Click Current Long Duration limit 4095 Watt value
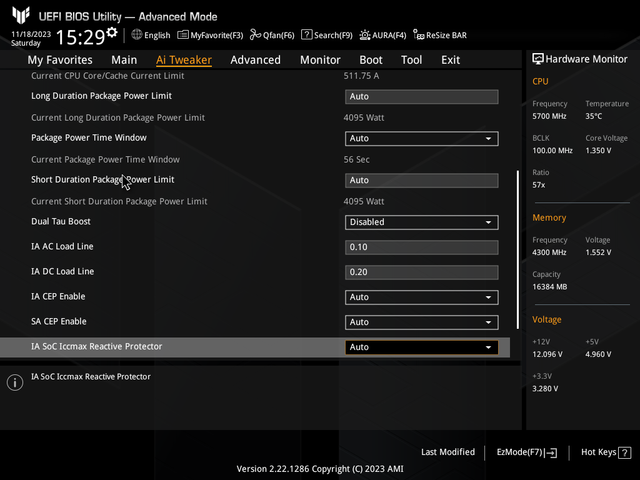Viewport: 640px width, 480px height. click(364, 118)
